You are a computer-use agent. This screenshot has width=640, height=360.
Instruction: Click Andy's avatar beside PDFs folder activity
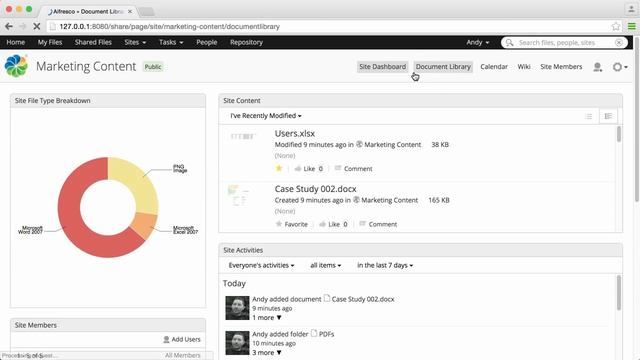(x=237, y=343)
